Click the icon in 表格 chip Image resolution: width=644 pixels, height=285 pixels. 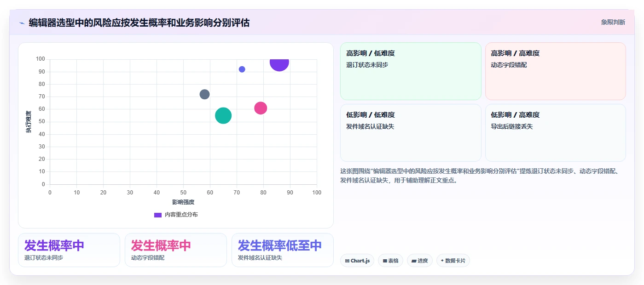pyautogui.click(x=385, y=261)
